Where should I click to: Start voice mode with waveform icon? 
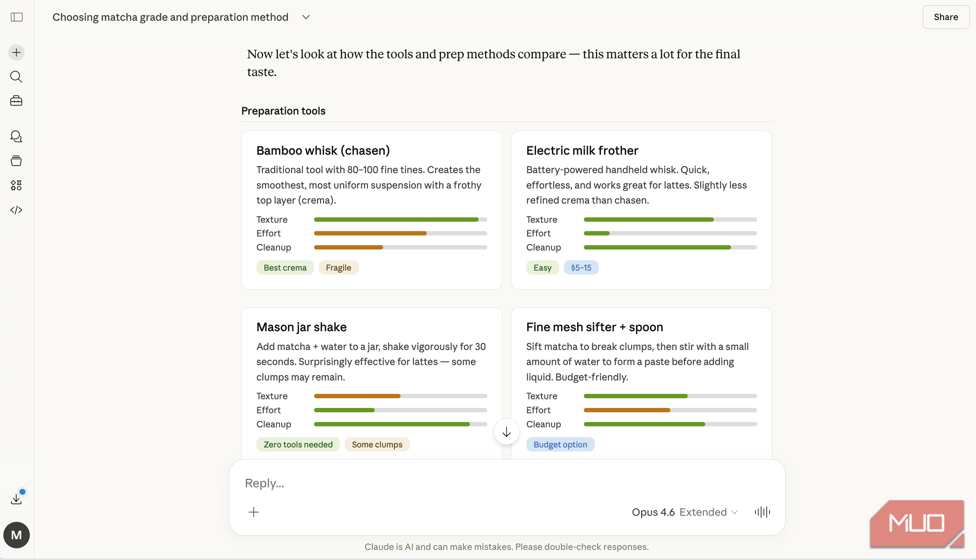pyautogui.click(x=762, y=512)
